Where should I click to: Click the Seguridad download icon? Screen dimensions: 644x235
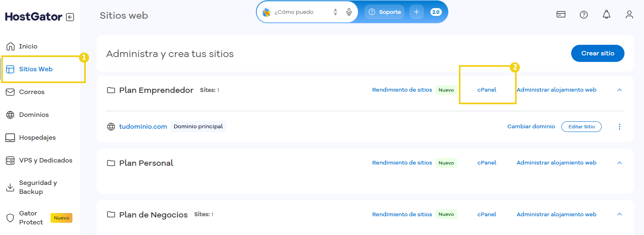point(10,187)
